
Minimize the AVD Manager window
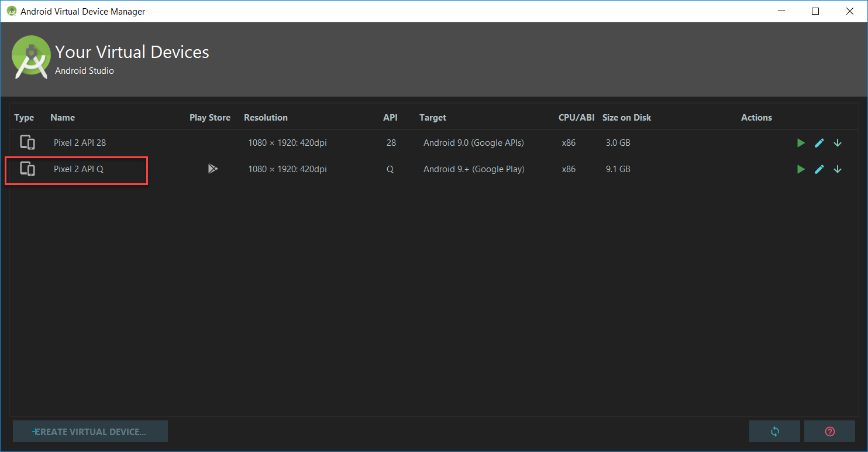pos(783,11)
